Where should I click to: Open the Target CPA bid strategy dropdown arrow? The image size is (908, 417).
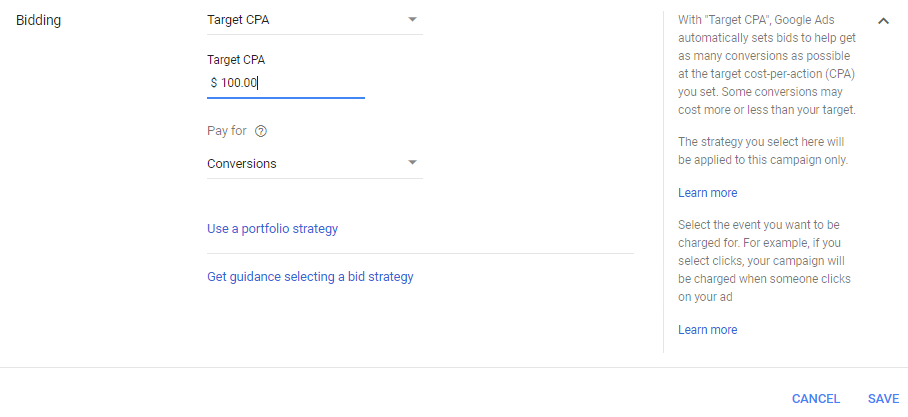pyautogui.click(x=412, y=19)
